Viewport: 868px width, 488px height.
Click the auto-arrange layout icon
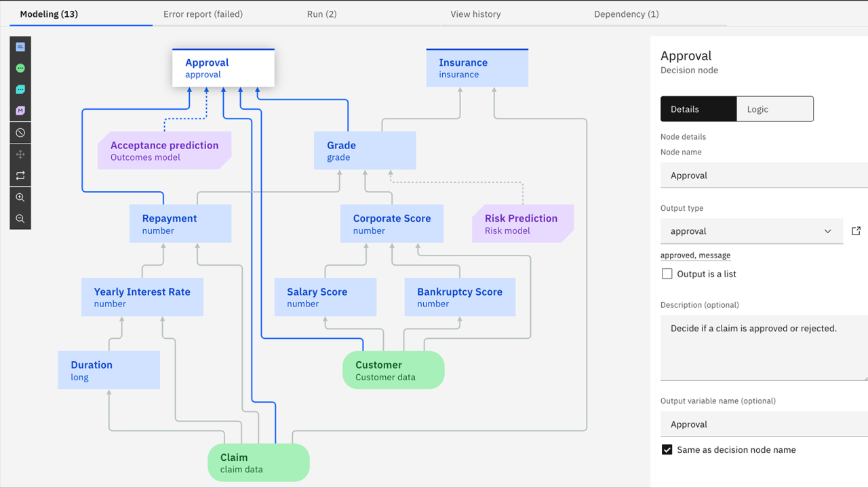click(20, 175)
